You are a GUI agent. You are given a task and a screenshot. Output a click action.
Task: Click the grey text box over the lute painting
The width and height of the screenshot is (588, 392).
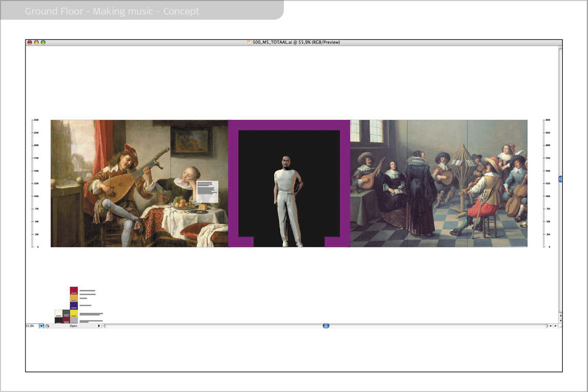tap(207, 191)
